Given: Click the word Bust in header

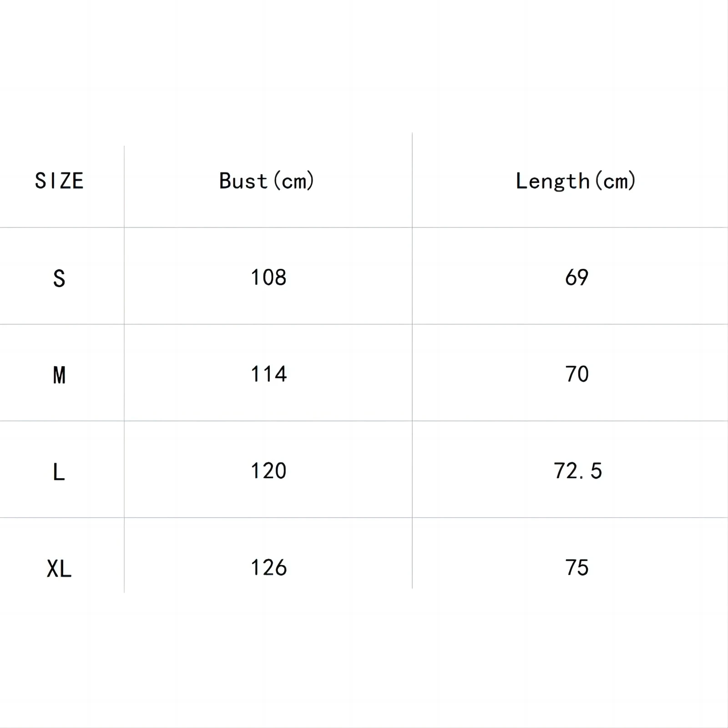Looking at the screenshot, I should (x=243, y=181).
